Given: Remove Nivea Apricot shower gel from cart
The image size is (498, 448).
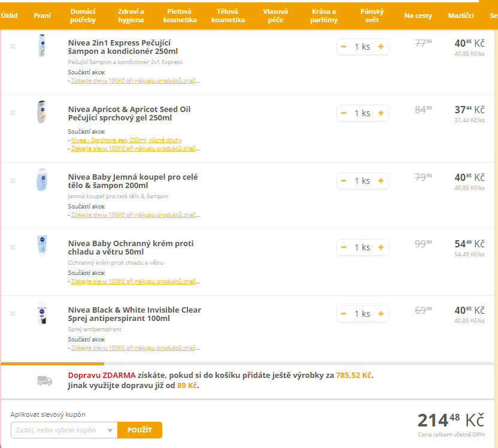Looking at the screenshot, I should coord(13,113).
